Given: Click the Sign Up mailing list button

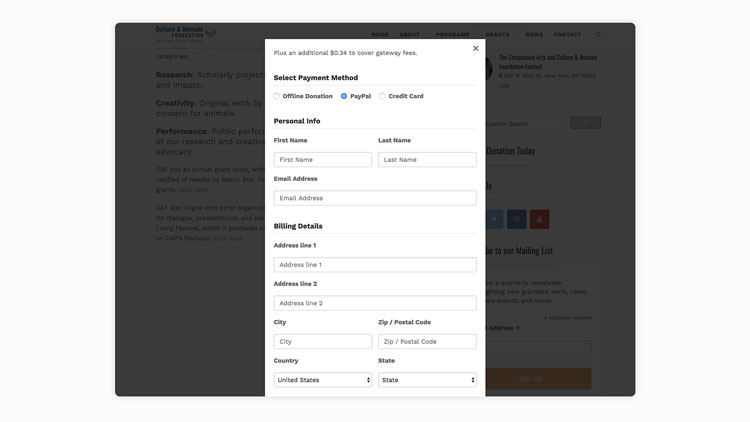Looking at the screenshot, I should point(531,378).
